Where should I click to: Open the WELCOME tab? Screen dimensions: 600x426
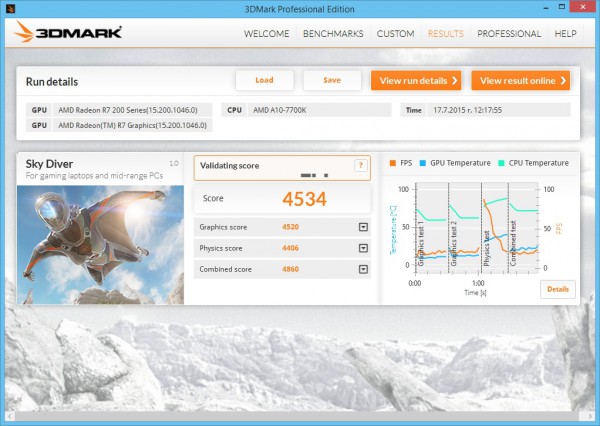266,34
